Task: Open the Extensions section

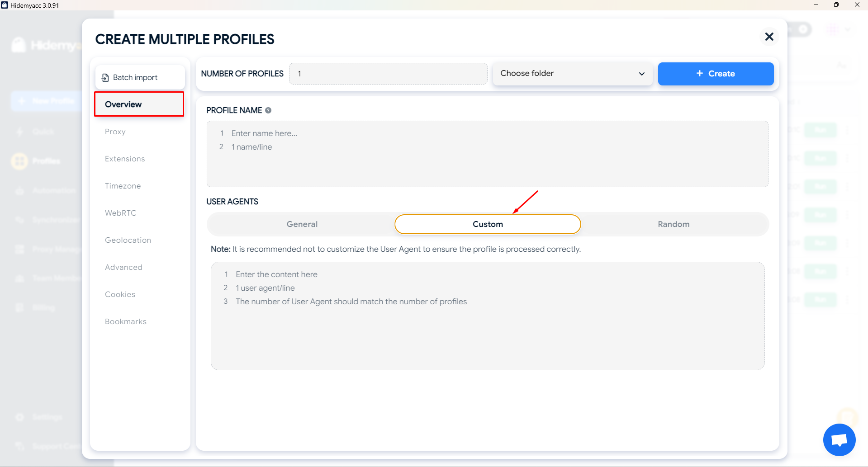Action: click(x=125, y=159)
